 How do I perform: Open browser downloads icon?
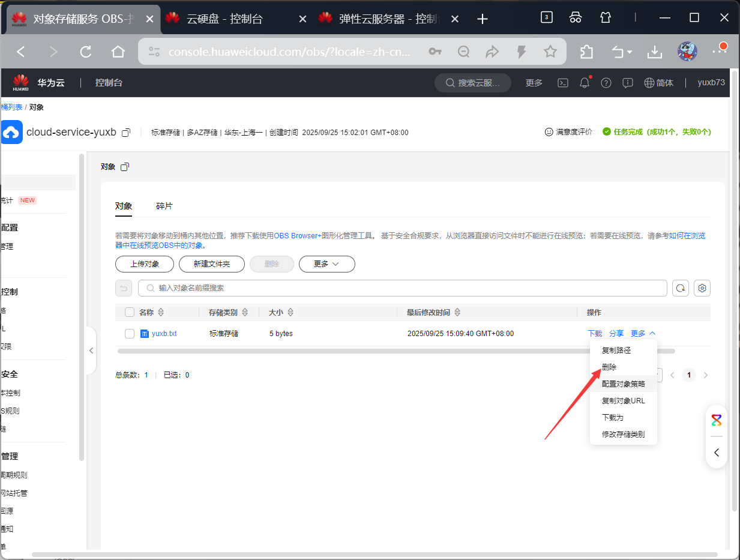coord(654,52)
